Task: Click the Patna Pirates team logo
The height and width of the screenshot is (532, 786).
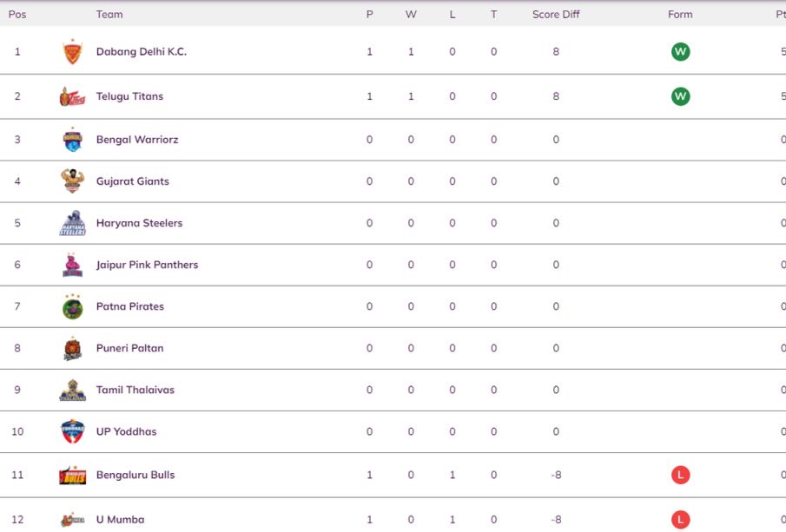Action: click(73, 306)
